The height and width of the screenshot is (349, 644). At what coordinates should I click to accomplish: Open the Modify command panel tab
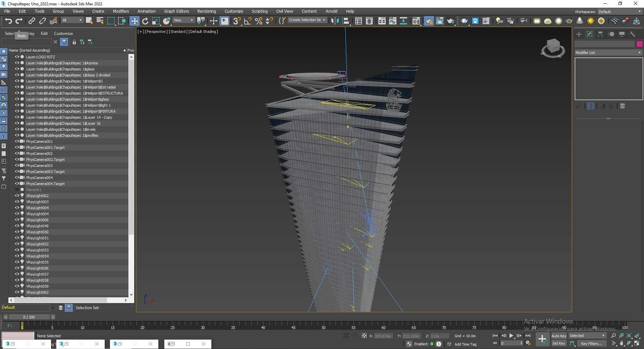[590, 34]
